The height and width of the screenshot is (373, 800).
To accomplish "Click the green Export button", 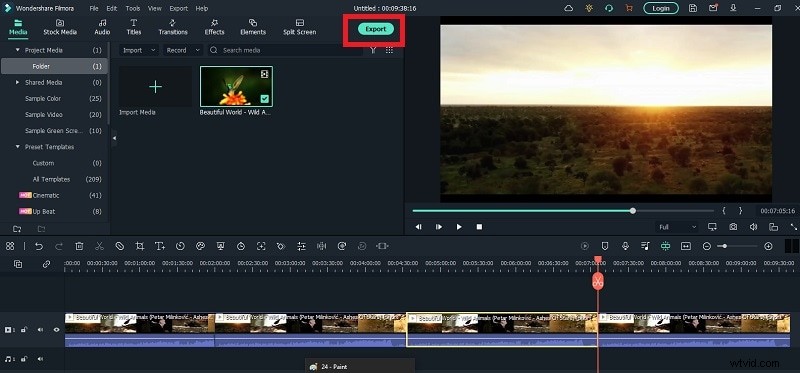I will 376,29.
